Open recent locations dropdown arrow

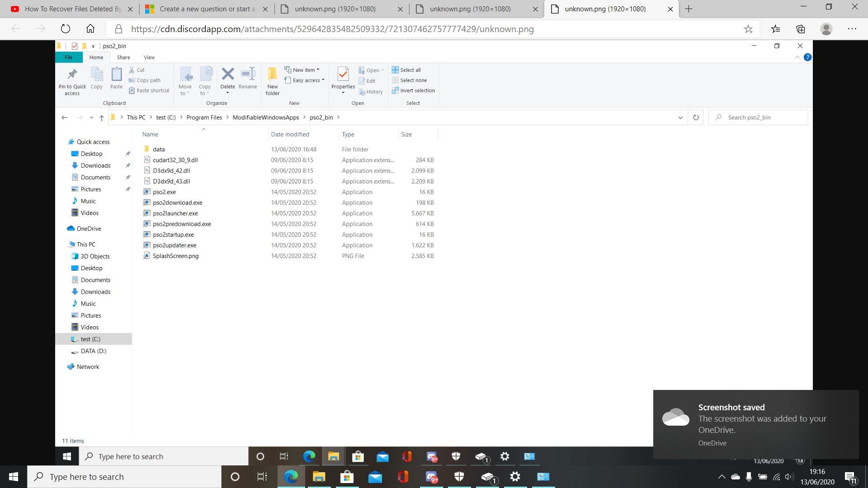click(91, 117)
